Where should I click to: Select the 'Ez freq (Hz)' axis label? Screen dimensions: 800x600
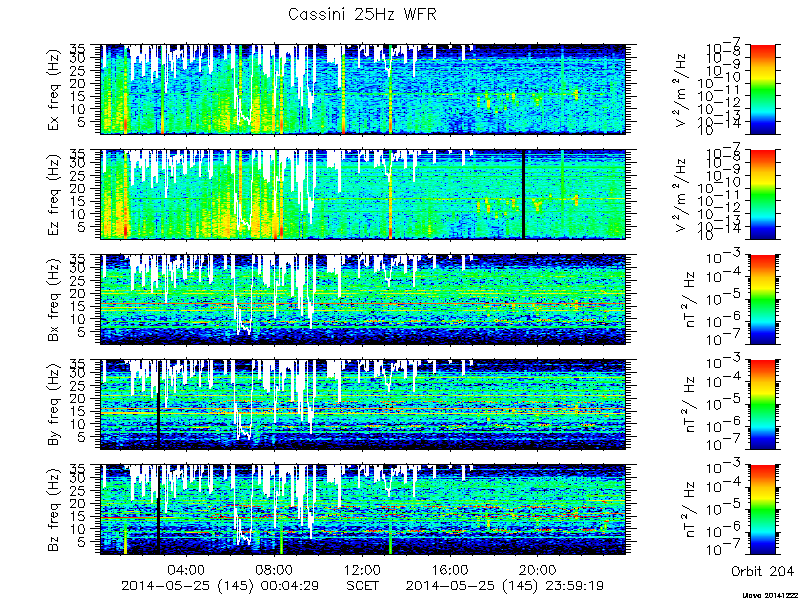55,194
